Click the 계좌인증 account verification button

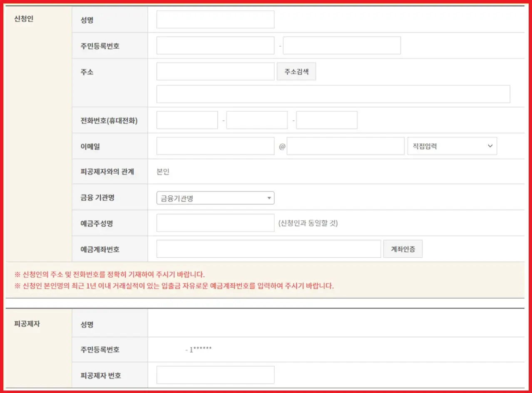point(403,249)
